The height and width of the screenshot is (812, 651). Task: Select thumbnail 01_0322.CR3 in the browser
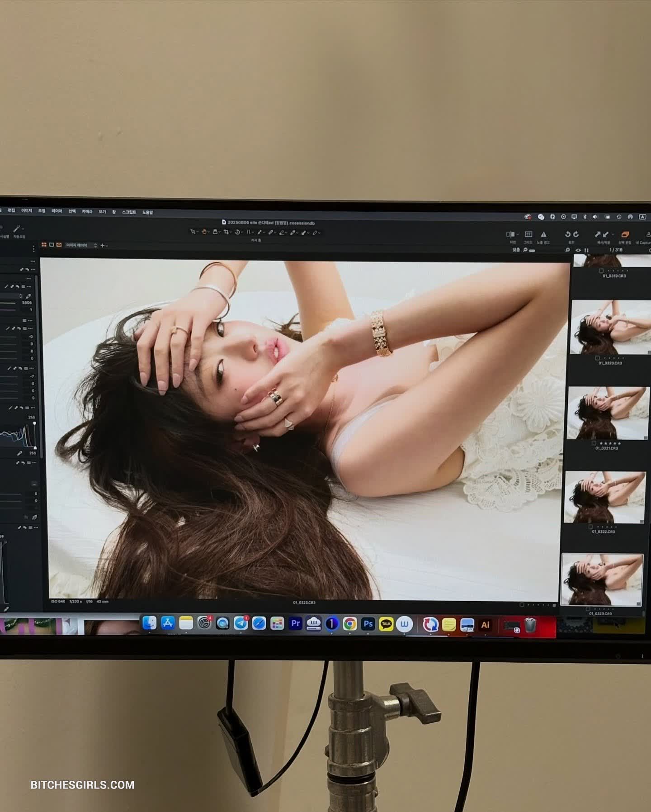[x=605, y=497]
